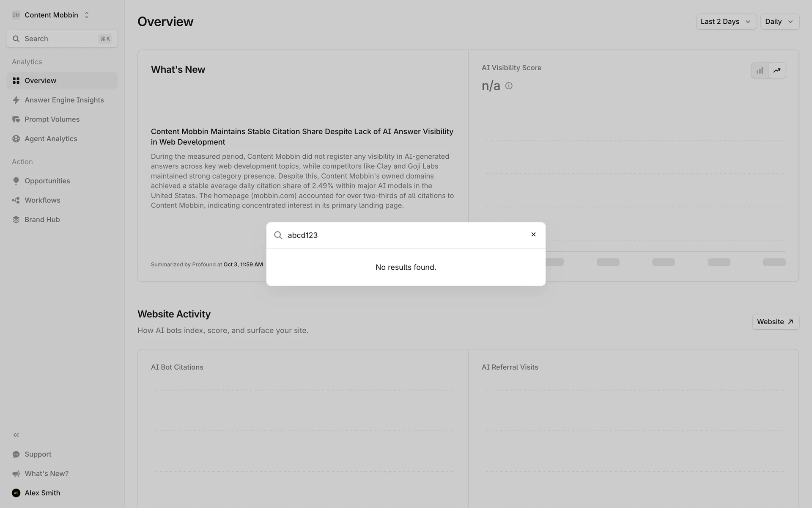This screenshot has height=508, width=812.
Task: Clear search with the X icon
Action: tap(533, 235)
